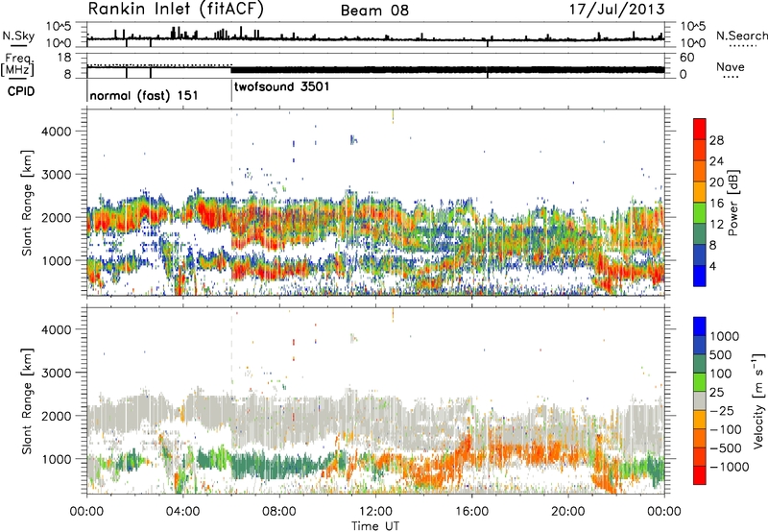
Task: Click the '16' power colorbar tick
Action: (716, 204)
